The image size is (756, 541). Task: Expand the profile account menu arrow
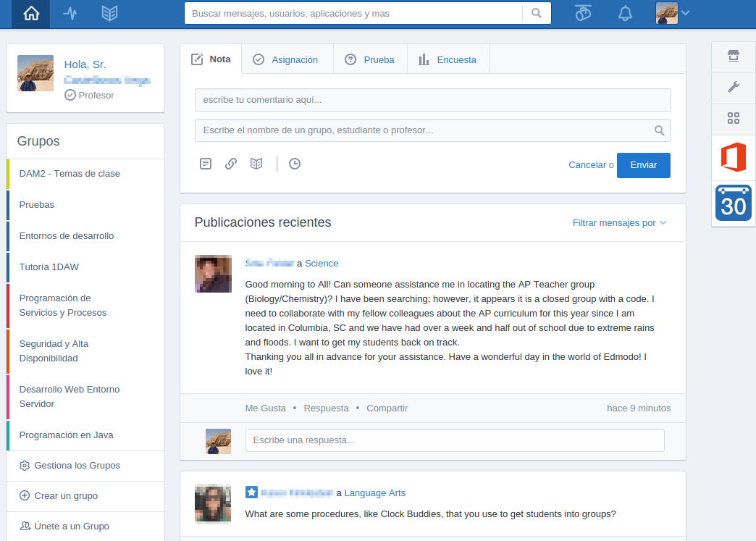[686, 13]
